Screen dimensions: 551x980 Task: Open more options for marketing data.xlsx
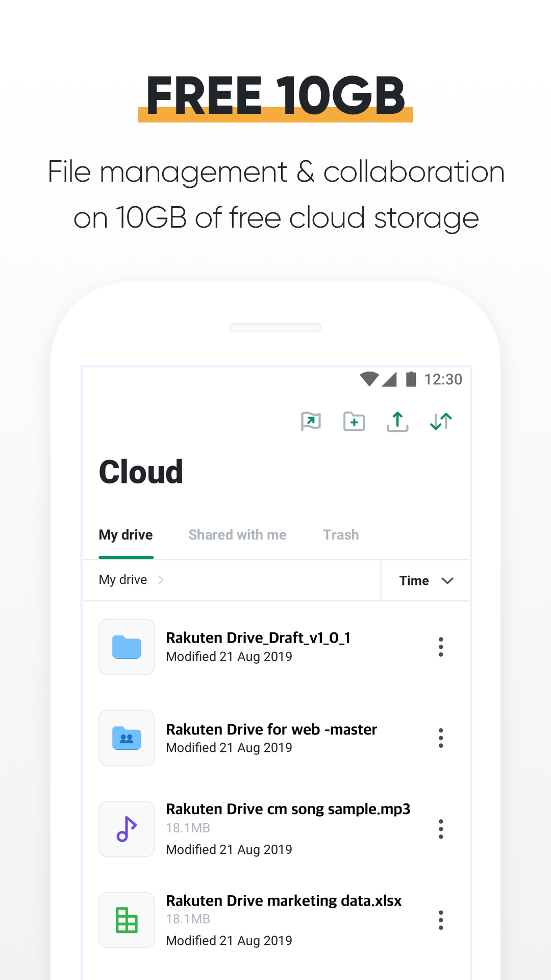pos(441,920)
